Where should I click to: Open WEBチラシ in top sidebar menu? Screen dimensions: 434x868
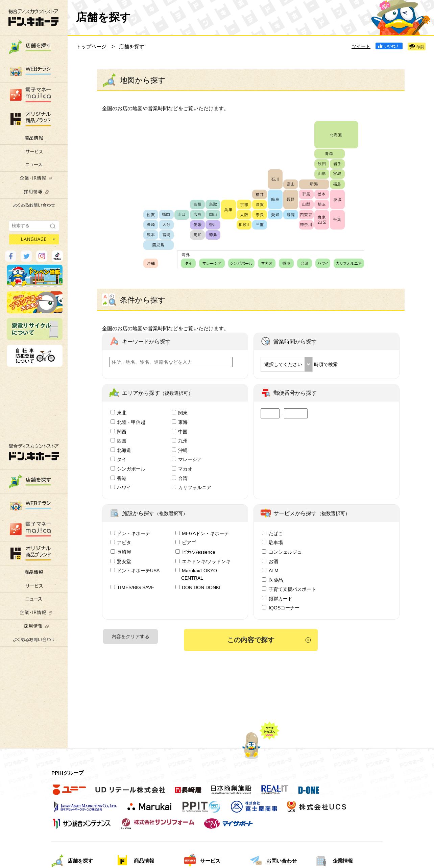coord(34,71)
